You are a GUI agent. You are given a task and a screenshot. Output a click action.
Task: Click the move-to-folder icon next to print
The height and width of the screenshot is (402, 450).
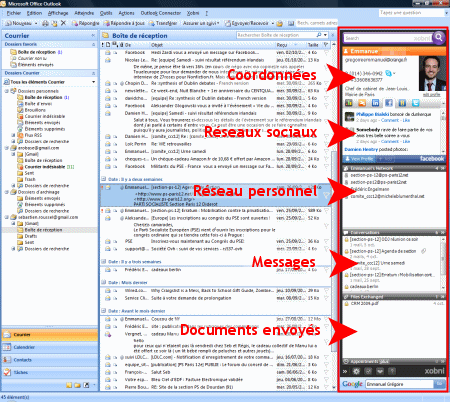pyautogui.click(x=54, y=23)
